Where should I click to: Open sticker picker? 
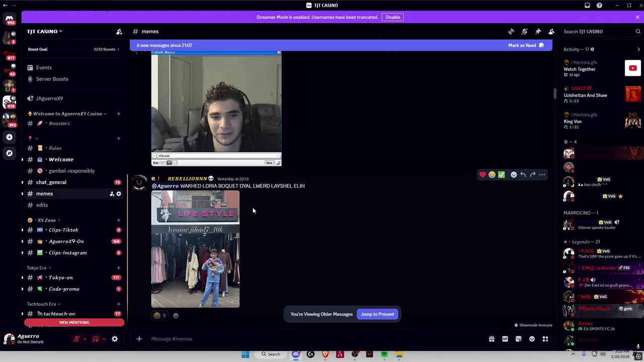coord(518,339)
